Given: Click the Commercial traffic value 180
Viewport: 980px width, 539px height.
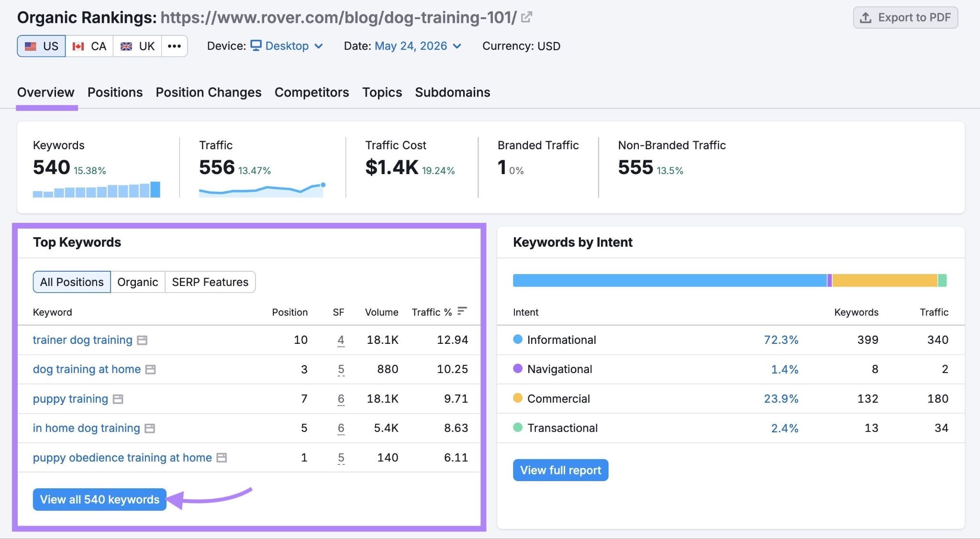Looking at the screenshot, I should pyautogui.click(x=937, y=399).
